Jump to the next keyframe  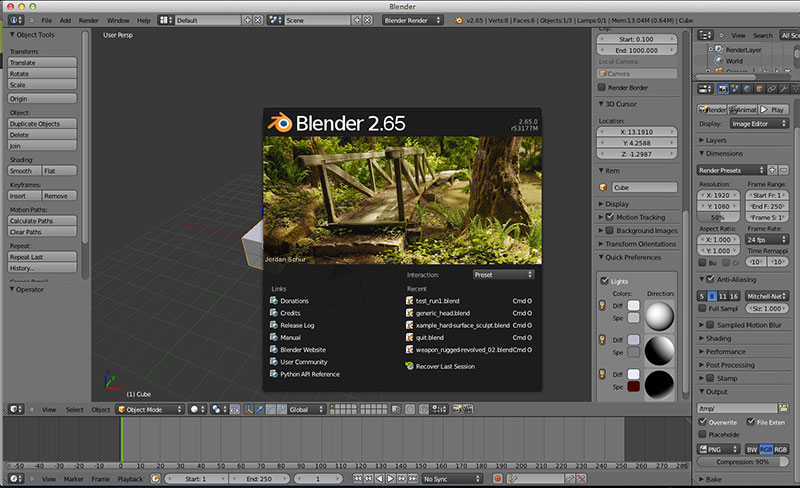[402, 479]
